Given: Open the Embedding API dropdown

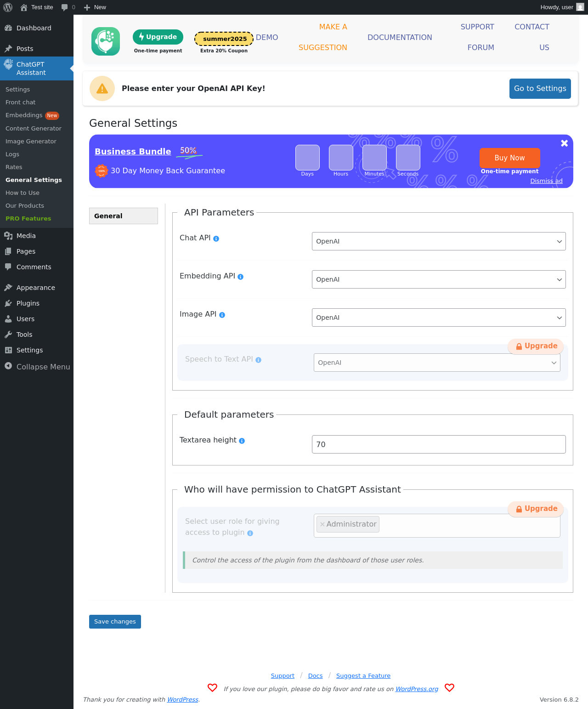Looking at the screenshot, I should tap(439, 279).
